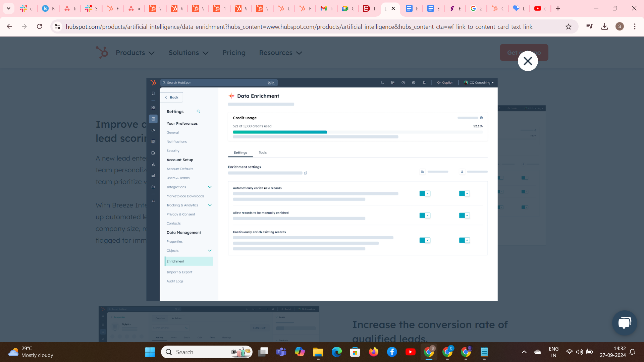The width and height of the screenshot is (644, 362).
Task: Open CQ Consulting account dropdown
Action: pos(479,82)
